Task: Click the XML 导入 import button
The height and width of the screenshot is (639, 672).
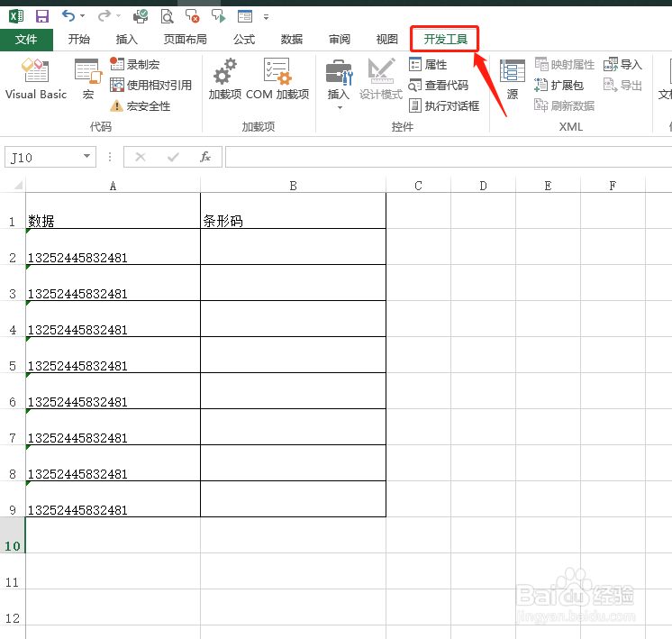Action: pyautogui.click(x=622, y=64)
